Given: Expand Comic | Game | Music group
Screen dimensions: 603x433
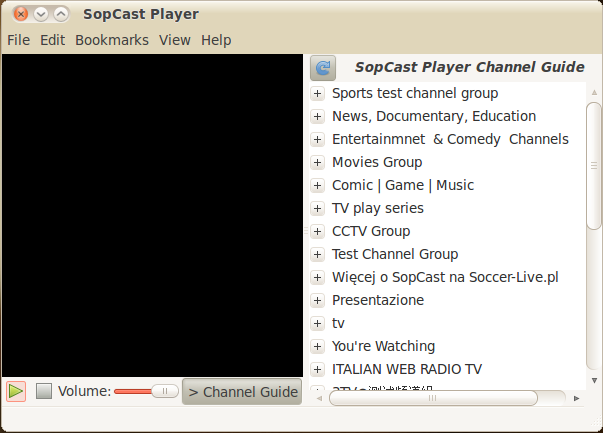Looking at the screenshot, I should pyautogui.click(x=318, y=185).
